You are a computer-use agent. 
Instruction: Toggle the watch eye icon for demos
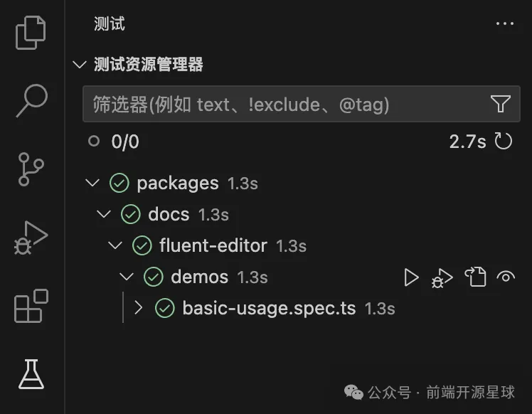coord(506,277)
